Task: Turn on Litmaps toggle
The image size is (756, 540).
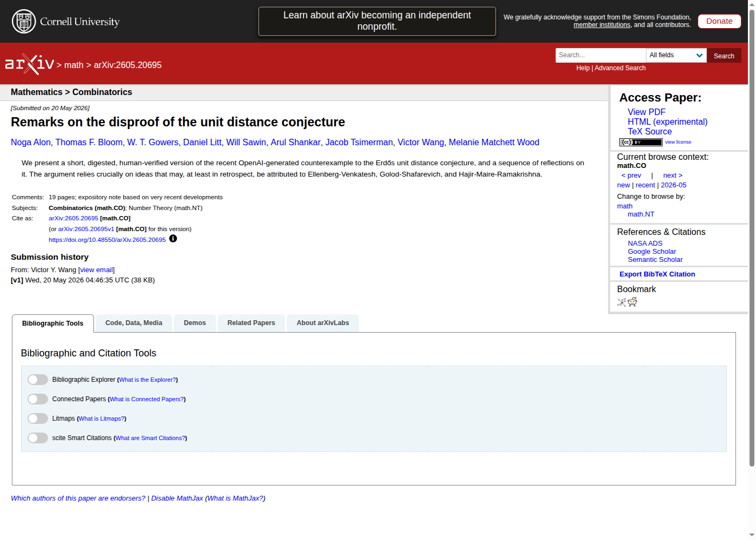Action: (38, 418)
